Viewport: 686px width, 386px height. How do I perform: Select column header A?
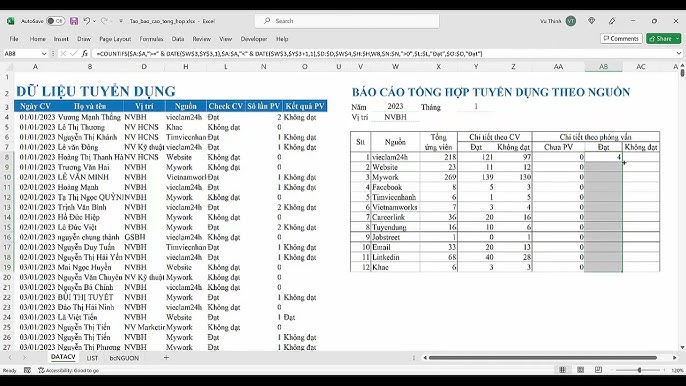[x=35, y=67]
